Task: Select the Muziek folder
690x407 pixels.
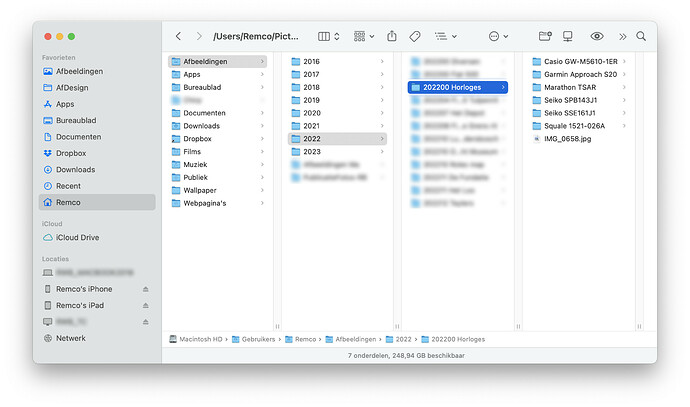Action: pos(217,165)
